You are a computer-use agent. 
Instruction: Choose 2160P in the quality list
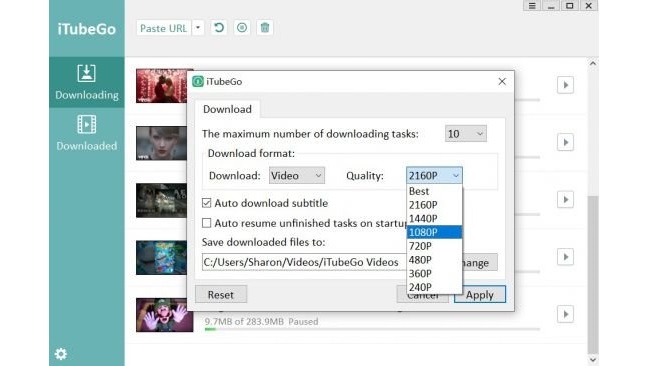click(x=434, y=205)
